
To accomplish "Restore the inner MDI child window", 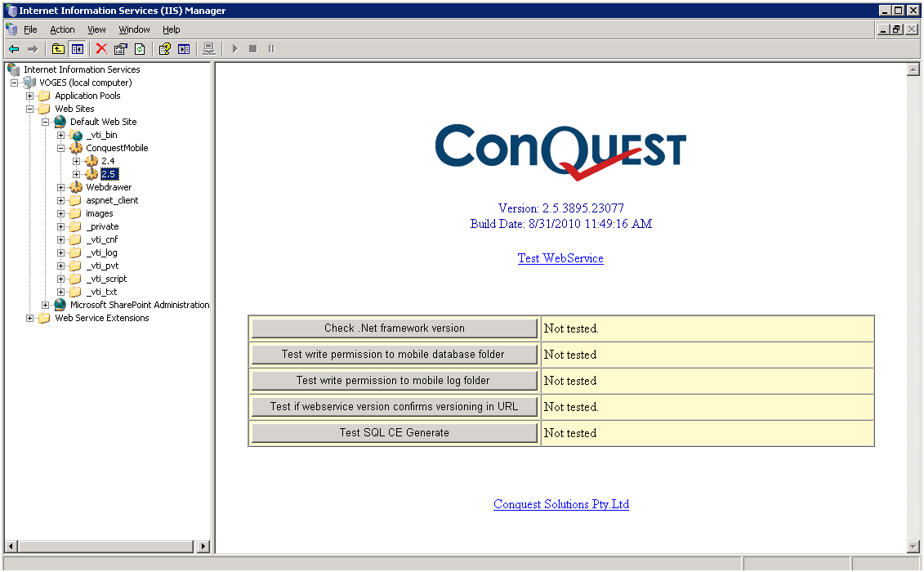I will point(897,29).
